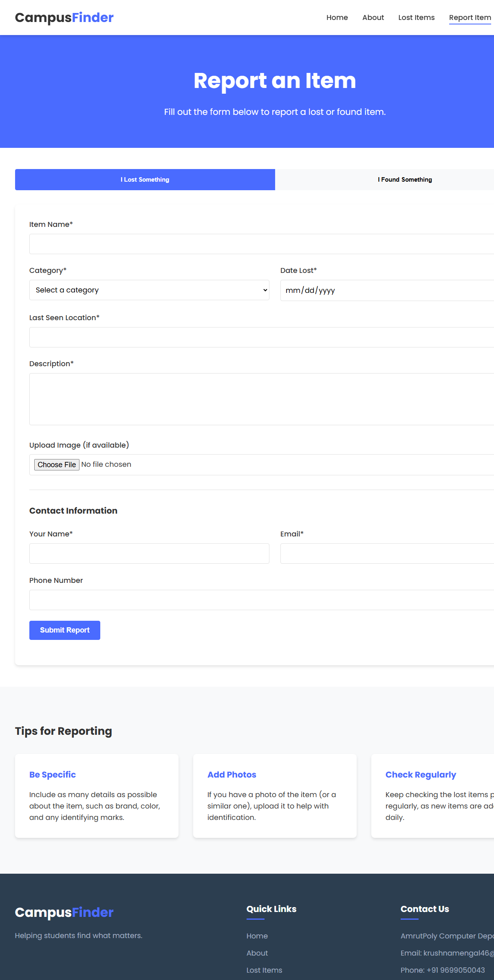This screenshot has width=494, height=980.
Task: Focus the Email input field
Action: pyautogui.click(x=386, y=554)
